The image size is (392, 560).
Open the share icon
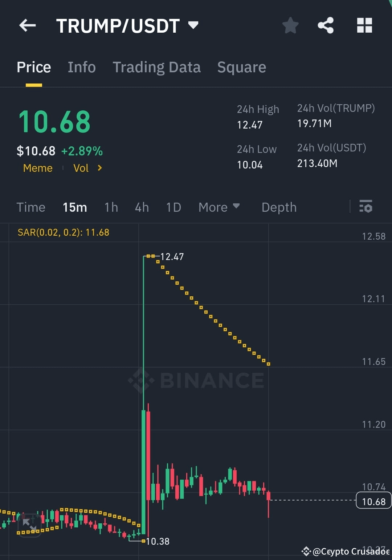coord(326,25)
